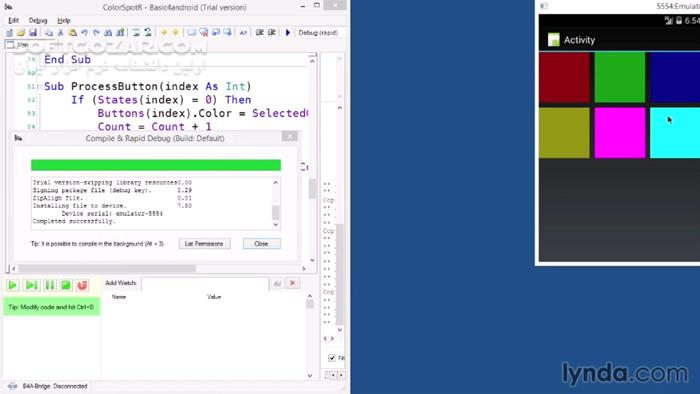Click the B4A-Bridge: Disconnected status text
The height and width of the screenshot is (394, 700).
click(55, 386)
